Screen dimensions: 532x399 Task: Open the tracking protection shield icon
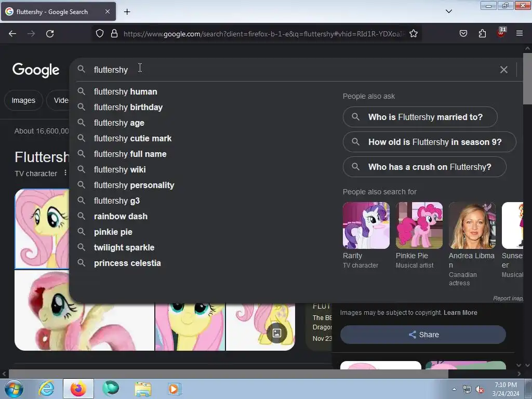(x=99, y=34)
